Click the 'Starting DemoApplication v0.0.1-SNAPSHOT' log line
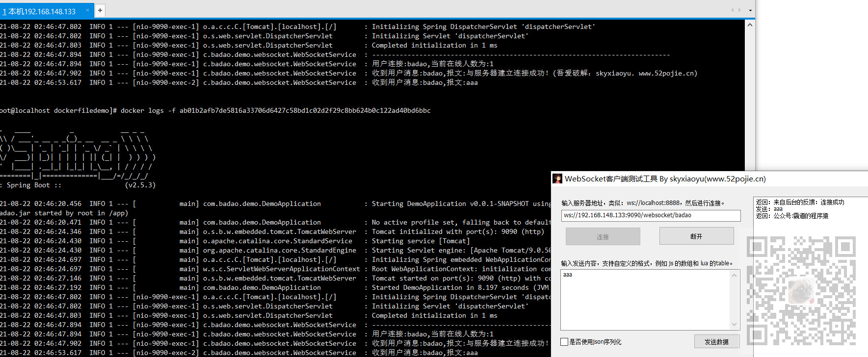 (275, 204)
